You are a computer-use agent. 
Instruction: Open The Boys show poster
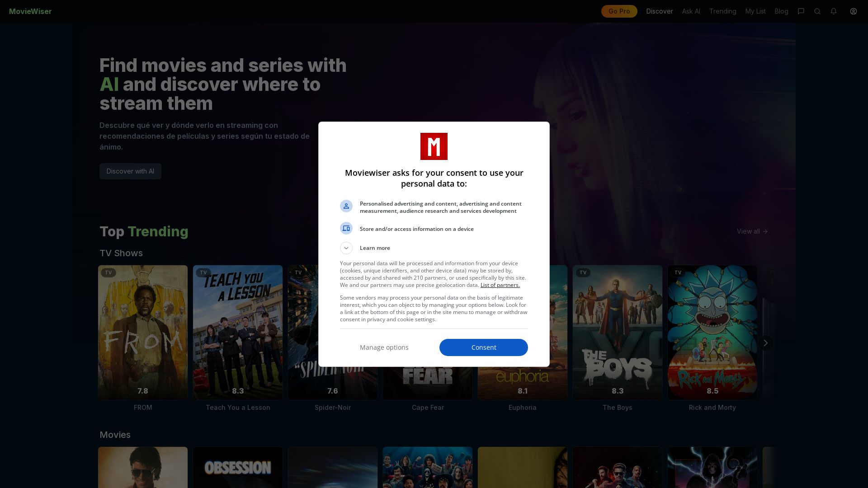click(618, 333)
